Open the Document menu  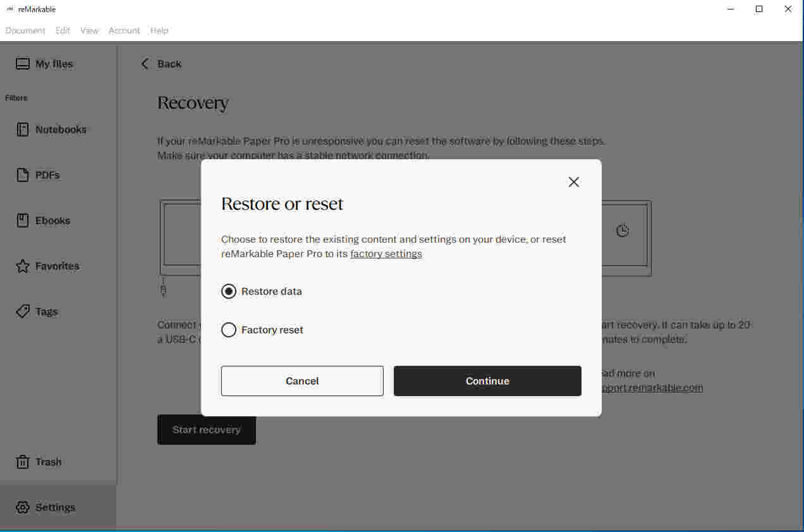(x=25, y=30)
